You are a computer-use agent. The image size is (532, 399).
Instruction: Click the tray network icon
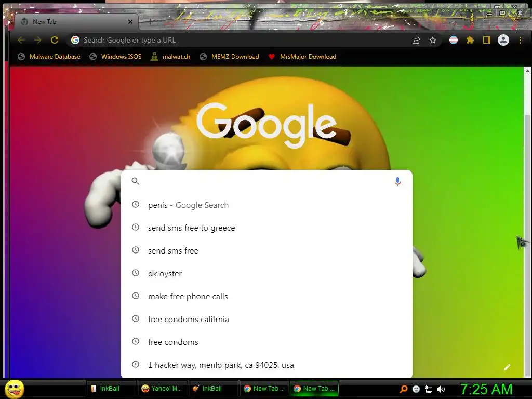point(429,389)
